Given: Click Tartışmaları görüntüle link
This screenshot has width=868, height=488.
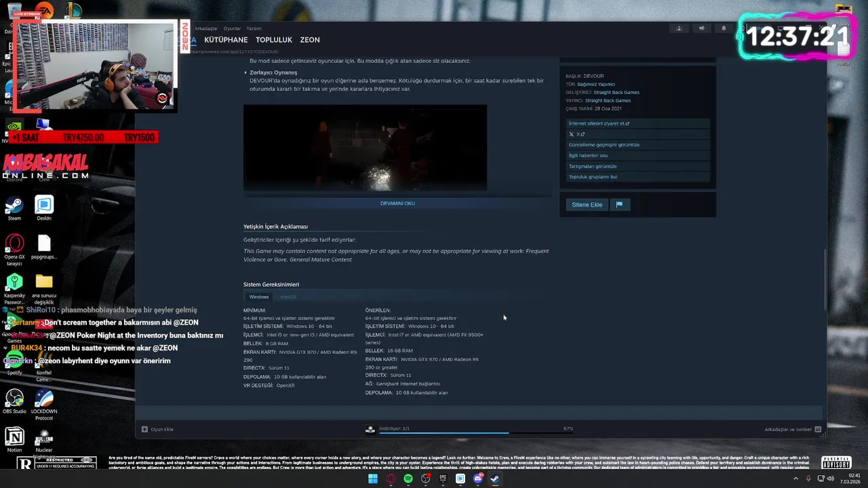Looking at the screenshot, I should [638, 166].
